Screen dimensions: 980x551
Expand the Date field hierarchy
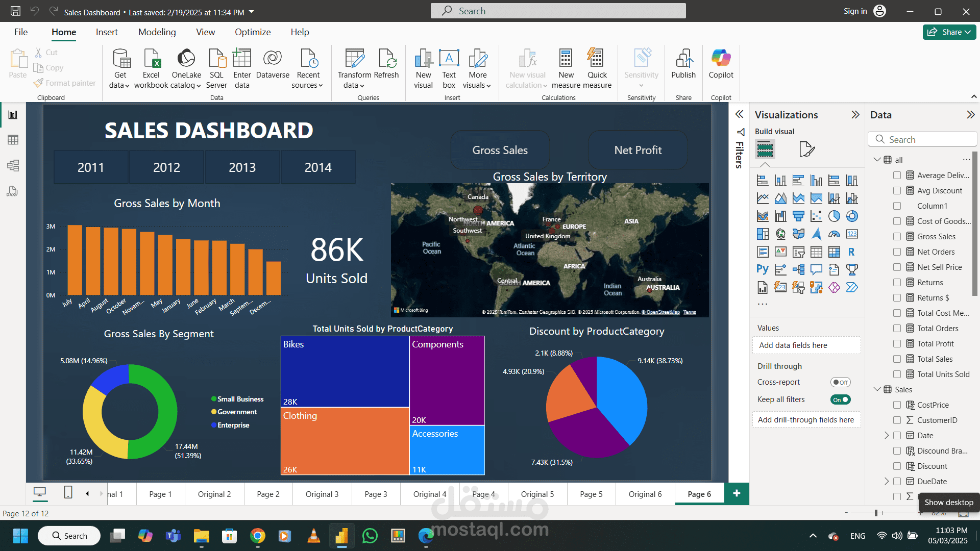click(887, 435)
